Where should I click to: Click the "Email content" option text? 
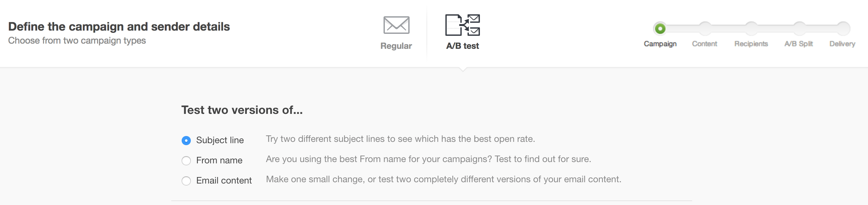click(224, 180)
